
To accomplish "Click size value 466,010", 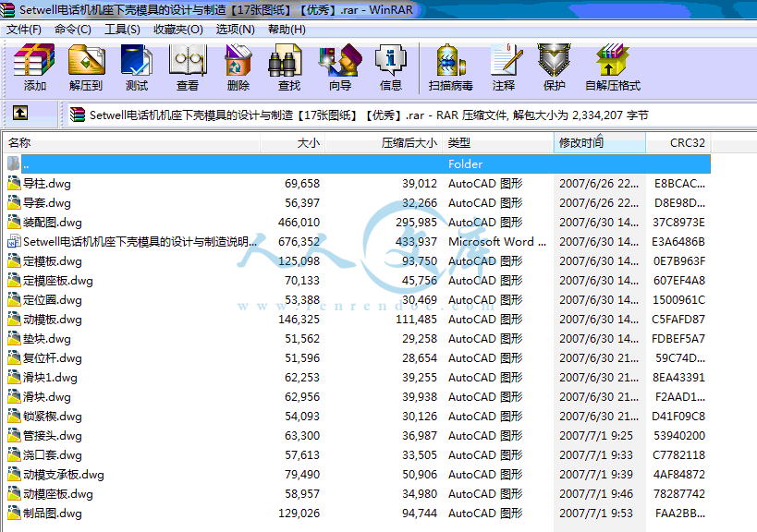I will coord(299,222).
